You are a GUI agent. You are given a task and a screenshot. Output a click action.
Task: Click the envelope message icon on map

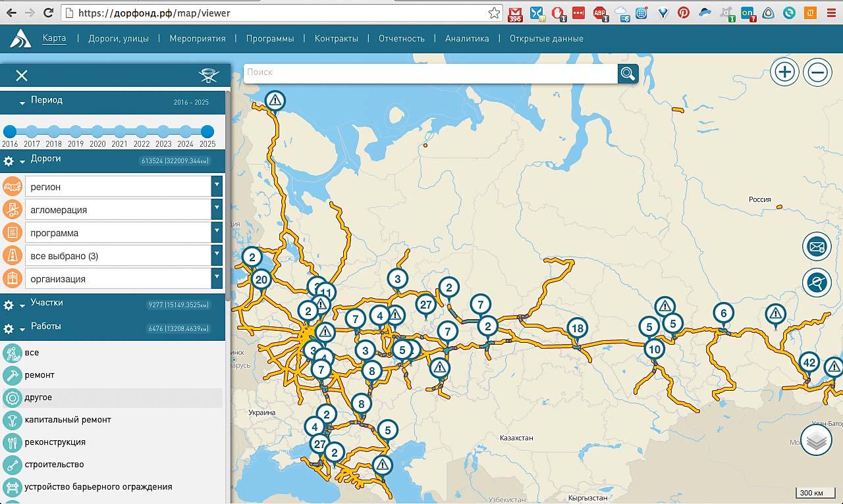pos(817,247)
